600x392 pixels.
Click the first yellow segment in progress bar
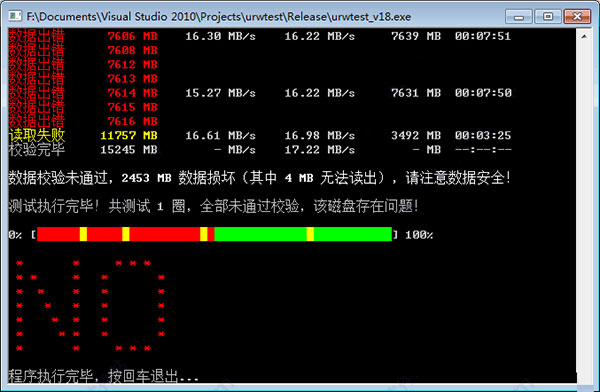pos(83,234)
